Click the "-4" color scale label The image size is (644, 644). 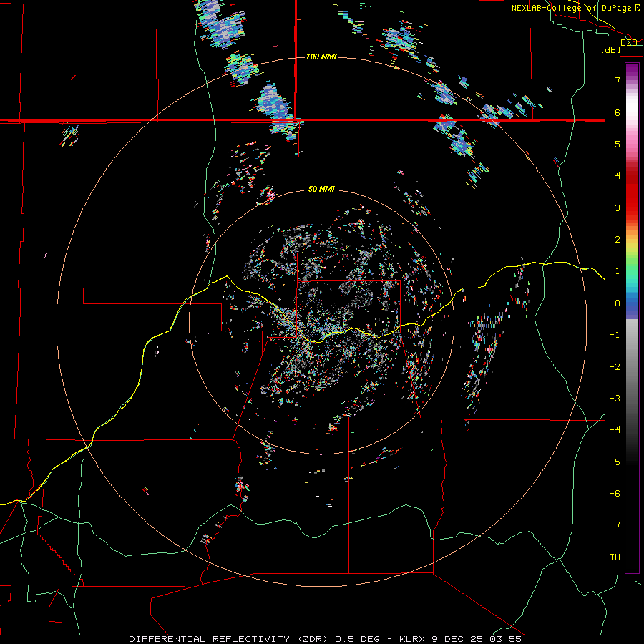click(x=615, y=430)
